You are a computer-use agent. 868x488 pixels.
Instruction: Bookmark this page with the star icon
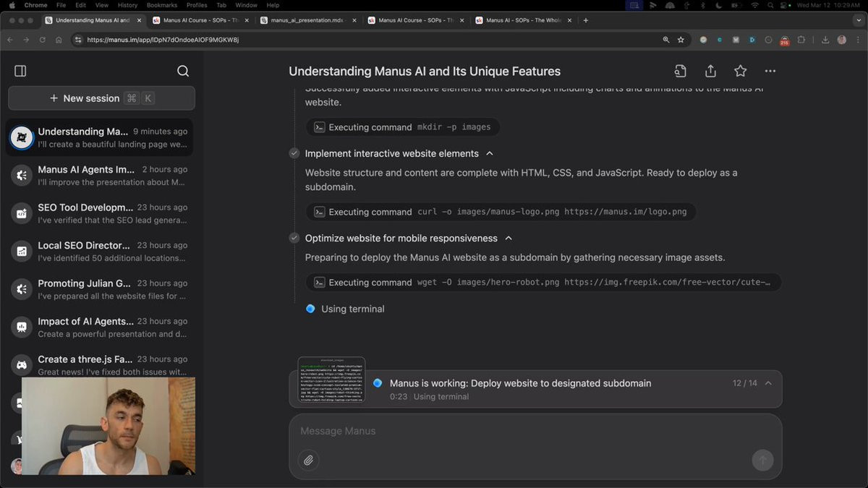tap(681, 40)
